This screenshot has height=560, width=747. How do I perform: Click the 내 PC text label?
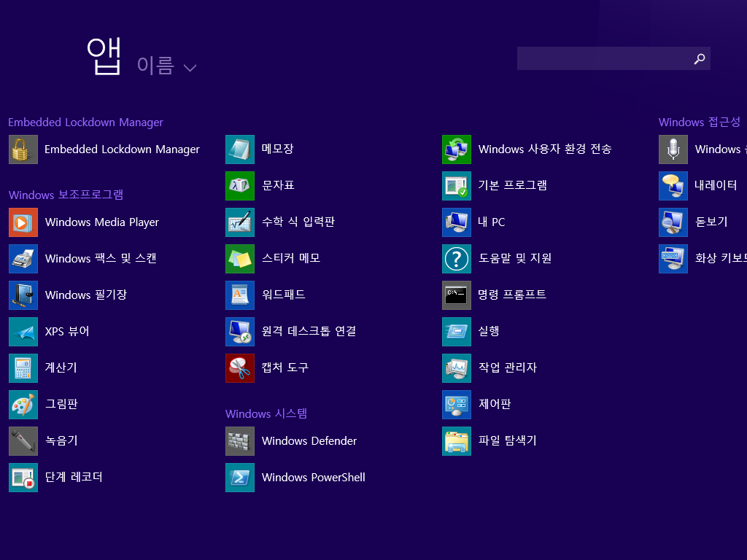492,222
